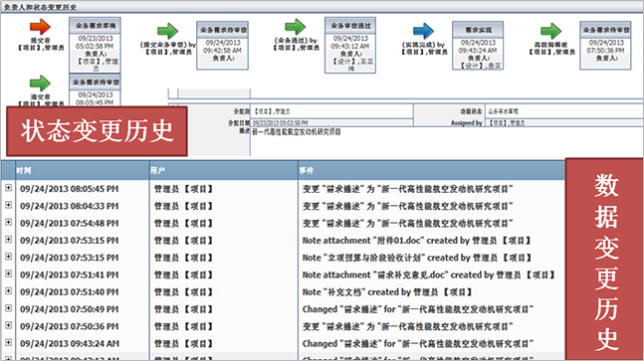Open the 业务审核通过 state box
Screen dimensions: 644x361
pyautogui.click(x=350, y=45)
